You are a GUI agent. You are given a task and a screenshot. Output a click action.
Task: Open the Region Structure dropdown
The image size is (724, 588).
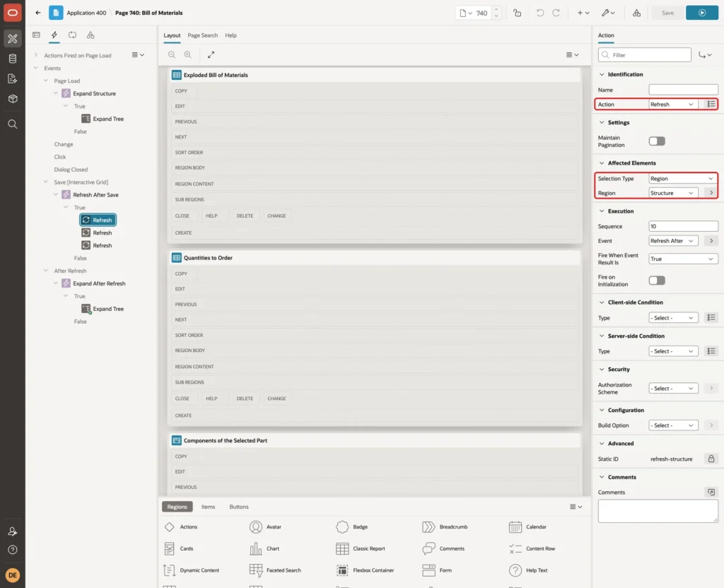click(x=672, y=193)
